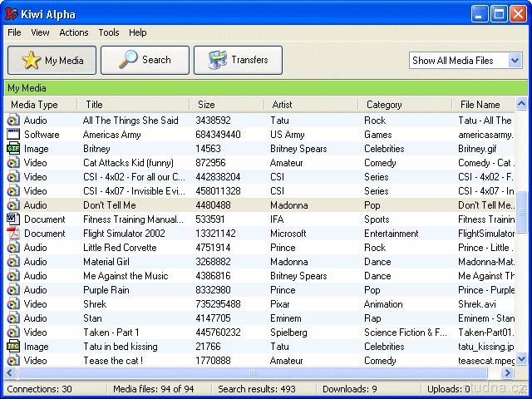Select Taken - Part 1 video entry

(x=111, y=332)
